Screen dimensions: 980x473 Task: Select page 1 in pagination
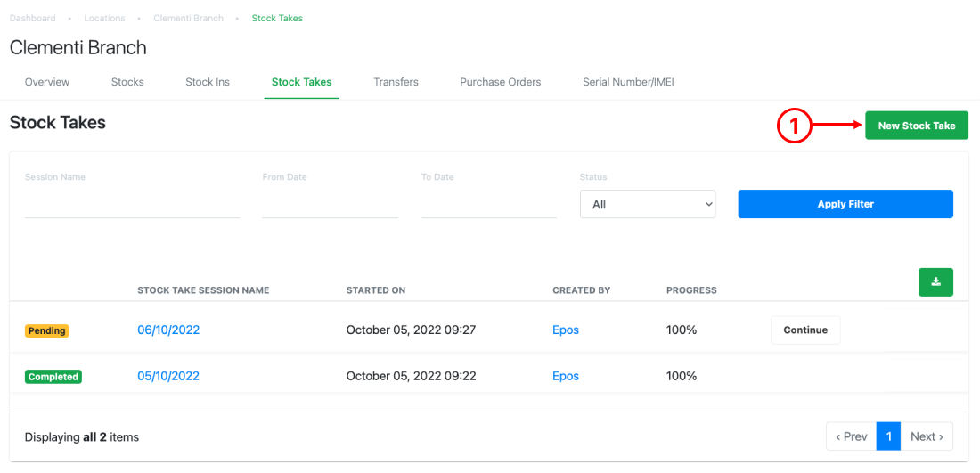888,436
